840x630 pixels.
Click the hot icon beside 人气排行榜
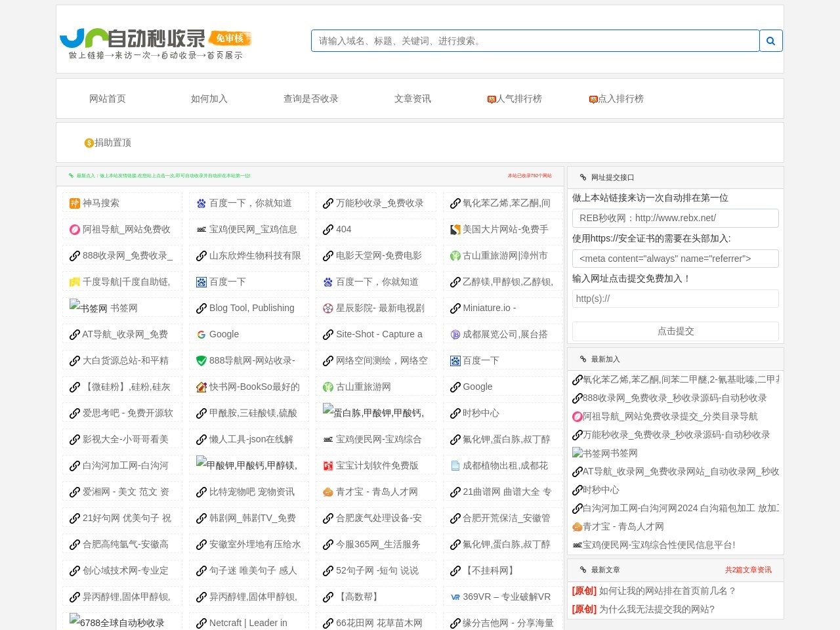click(491, 99)
